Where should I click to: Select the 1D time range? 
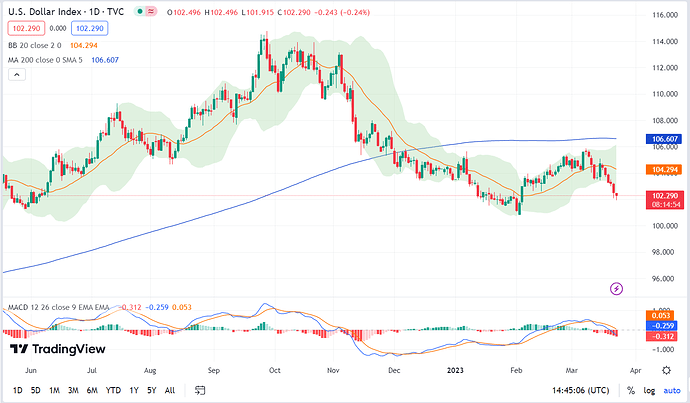click(x=18, y=390)
